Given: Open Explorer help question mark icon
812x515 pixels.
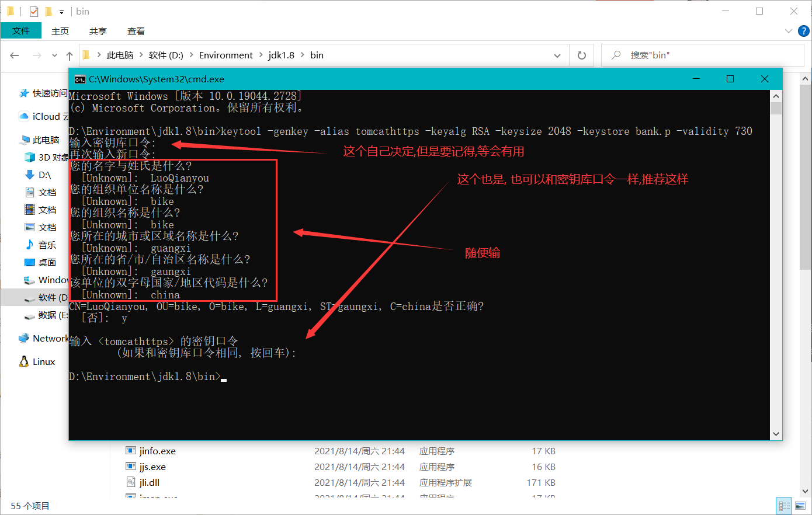Looking at the screenshot, I should (804, 31).
